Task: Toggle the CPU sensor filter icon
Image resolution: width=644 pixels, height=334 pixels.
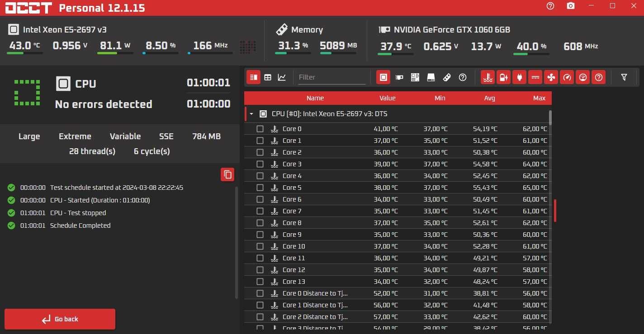Action: click(383, 77)
